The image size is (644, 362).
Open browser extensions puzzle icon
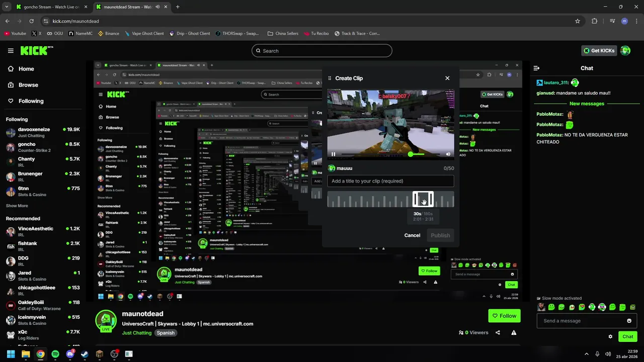pos(595,21)
